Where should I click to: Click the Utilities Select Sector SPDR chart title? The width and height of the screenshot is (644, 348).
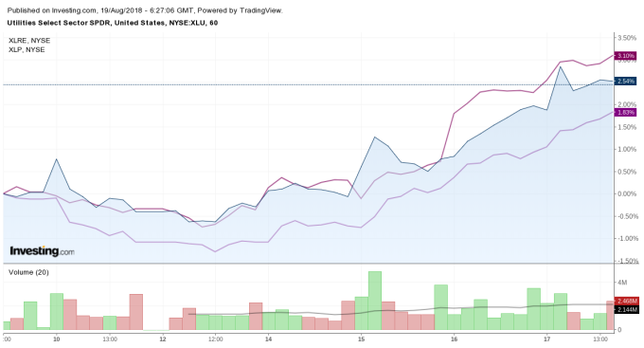coord(113,23)
